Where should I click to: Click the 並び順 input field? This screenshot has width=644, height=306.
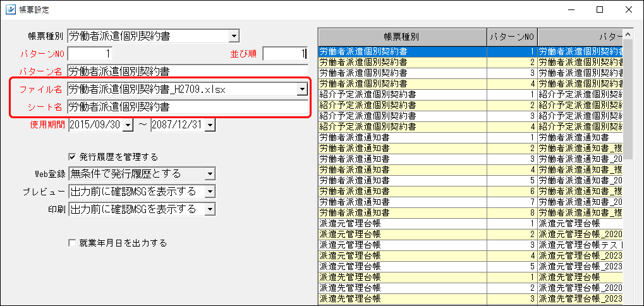tap(285, 54)
